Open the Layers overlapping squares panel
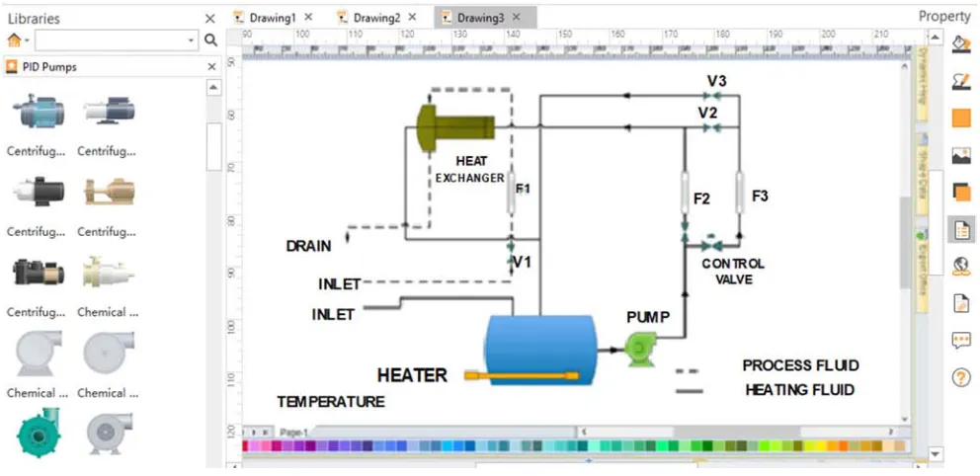The width and height of the screenshot is (980, 476). (x=960, y=193)
